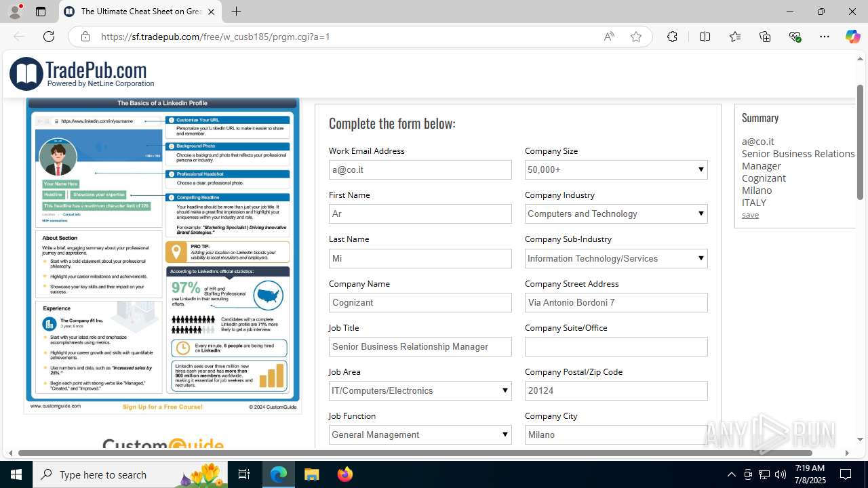Open Task View on taskbar

tap(244, 474)
